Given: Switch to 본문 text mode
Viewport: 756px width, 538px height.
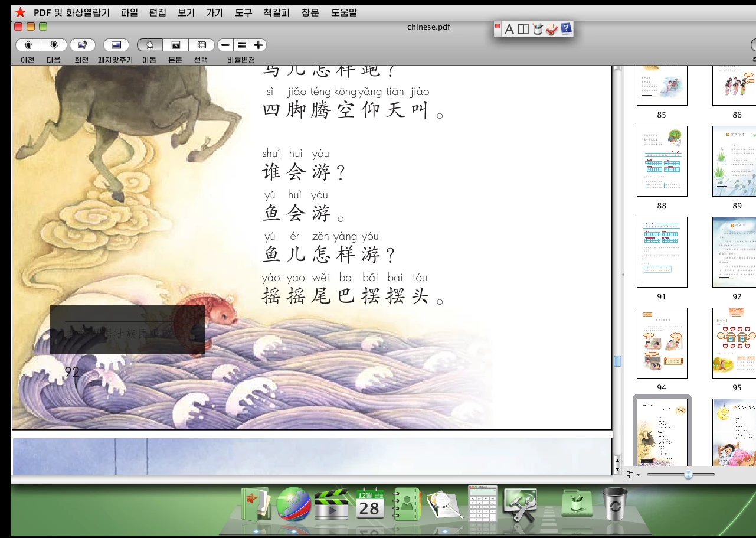Looking at the screenshot, I should click(175, 45).
